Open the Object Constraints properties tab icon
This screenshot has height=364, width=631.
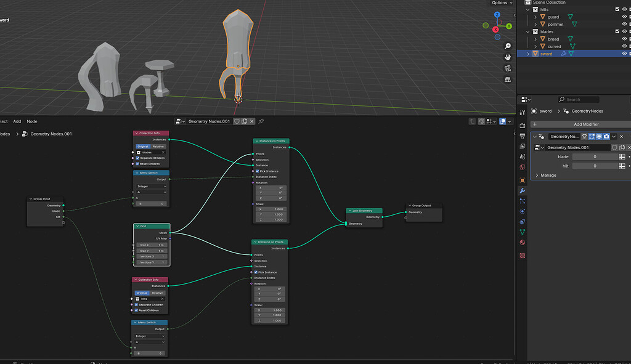coord(523,222)
